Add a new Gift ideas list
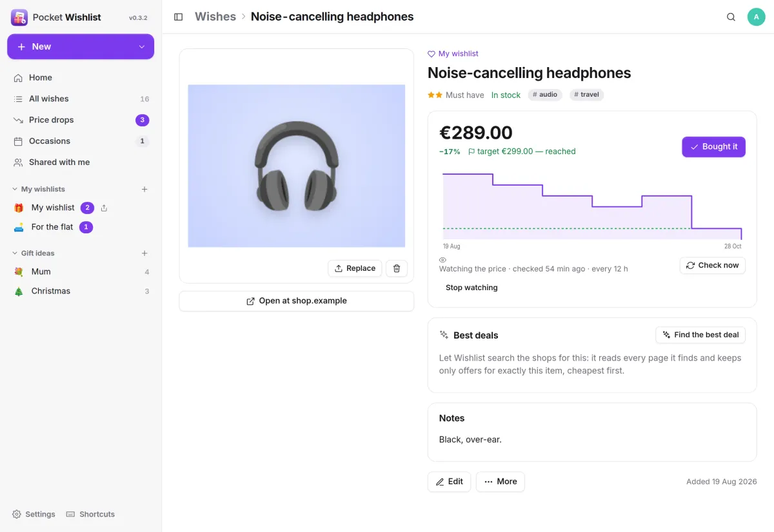This screenshot has height=532, width=774. tap(144, 253)
